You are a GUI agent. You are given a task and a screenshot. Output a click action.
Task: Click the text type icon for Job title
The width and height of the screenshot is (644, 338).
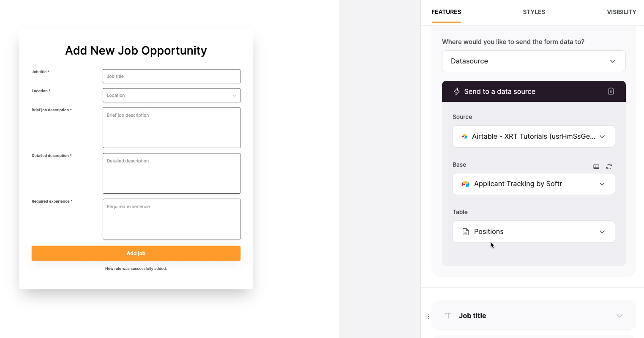pos(448,316)
